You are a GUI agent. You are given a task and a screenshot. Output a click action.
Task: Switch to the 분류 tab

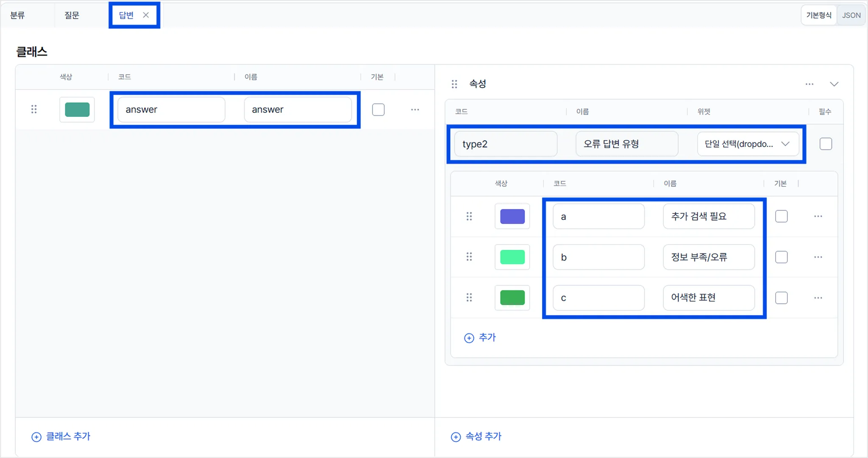pos(17,15)
